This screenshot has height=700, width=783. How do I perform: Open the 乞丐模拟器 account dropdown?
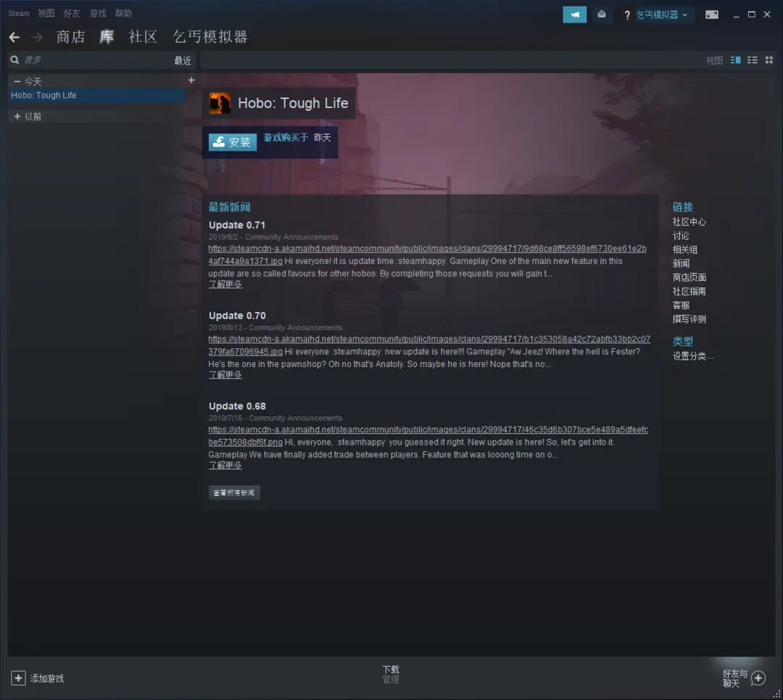tap(662, 15)
